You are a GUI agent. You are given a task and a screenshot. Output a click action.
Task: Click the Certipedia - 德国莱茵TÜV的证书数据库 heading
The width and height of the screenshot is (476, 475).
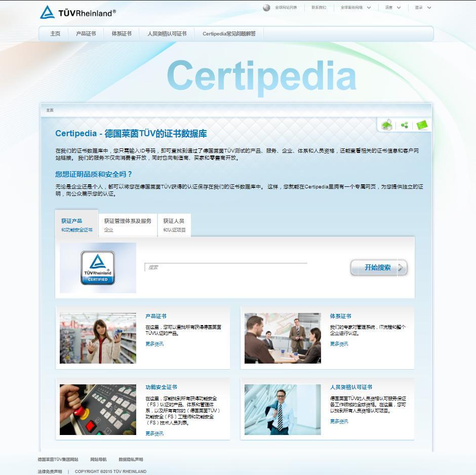(131, 134)
